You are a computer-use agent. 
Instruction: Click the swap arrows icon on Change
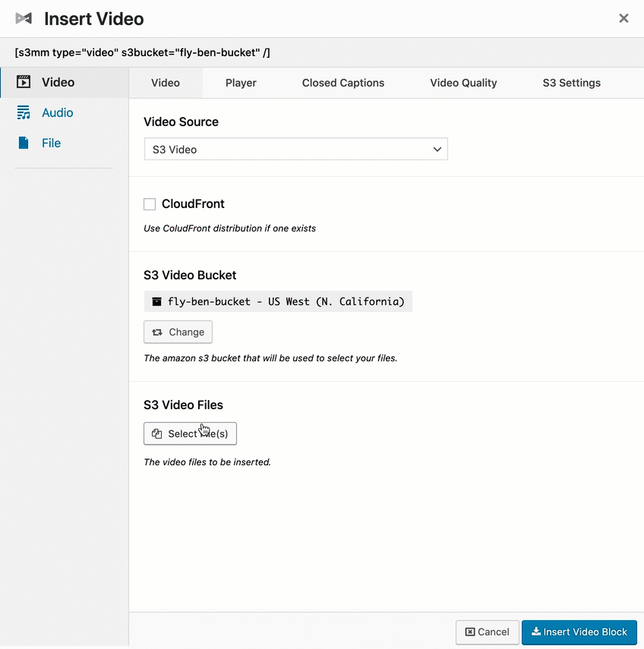pyautogui.click(x=157, y=332)
